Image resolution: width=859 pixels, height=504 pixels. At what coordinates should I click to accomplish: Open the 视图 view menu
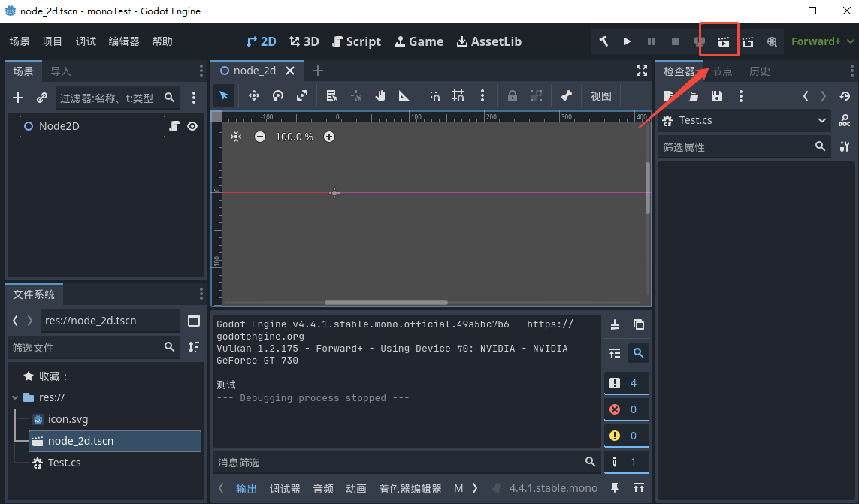tap(601, 96)
